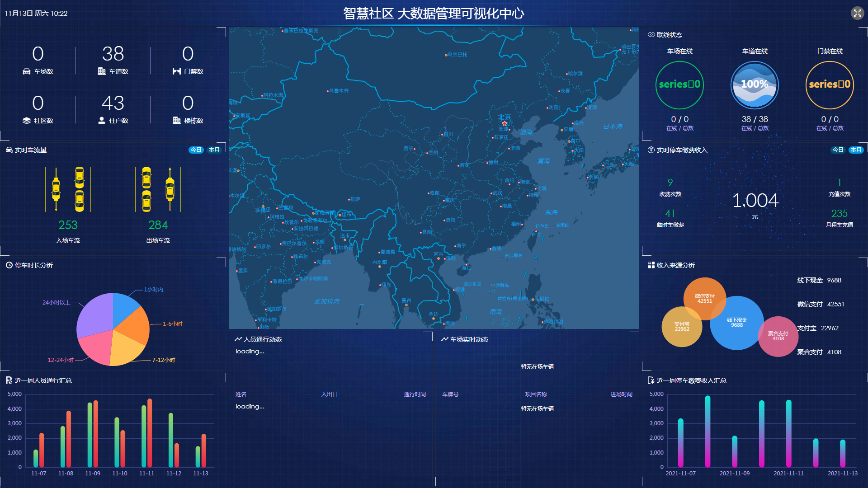Click the 实时停车缴费收入 header icon
Image resolution: width=868 pixels, height=488 pixels.
[x=651, y=150]
